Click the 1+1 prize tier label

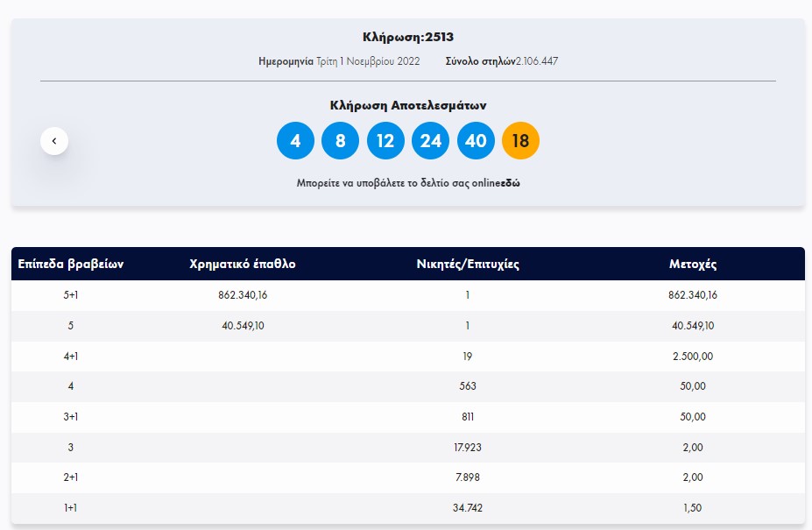(x=71, y=508)
